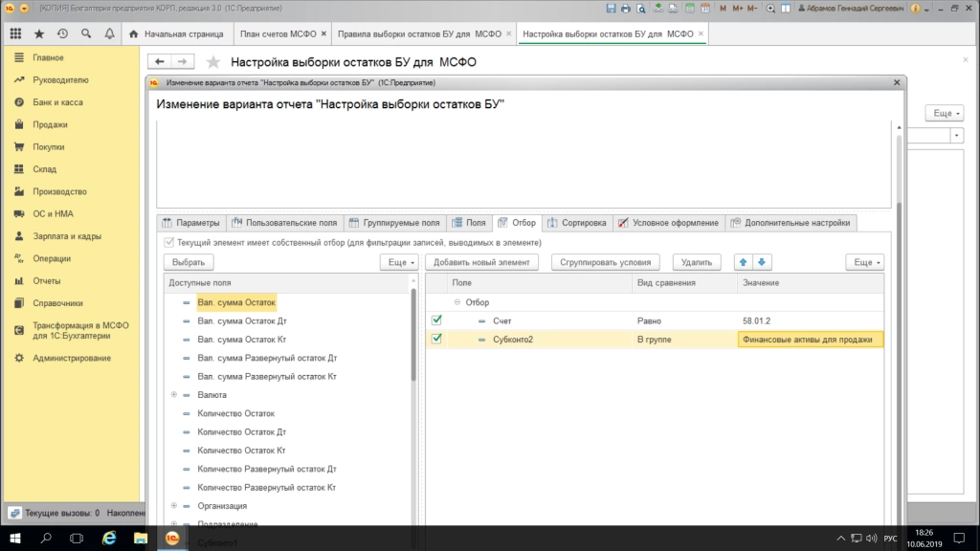Open Склад section in sidebar
Viewport: 980px width, 551px height.
pyautogui.click(x=44, y=169)
